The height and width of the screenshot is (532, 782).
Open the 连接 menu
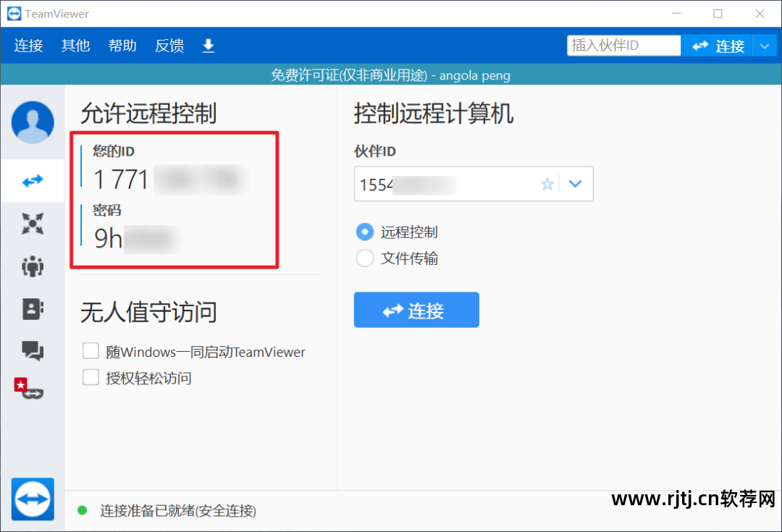tap(28, 46)
